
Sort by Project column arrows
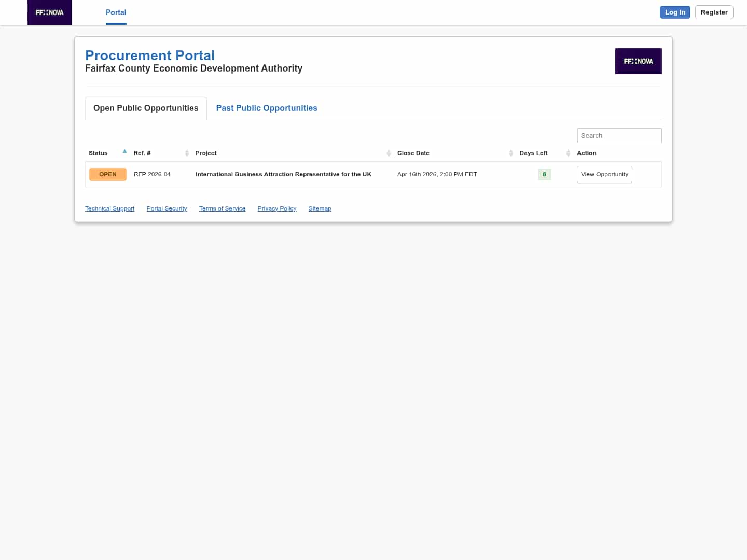[x=389, y=153]
